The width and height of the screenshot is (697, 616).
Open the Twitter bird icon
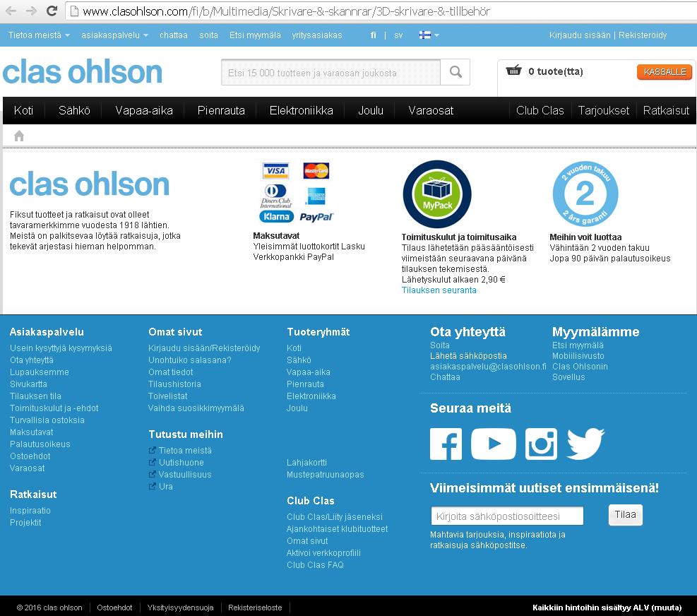(x=585, y=444)
